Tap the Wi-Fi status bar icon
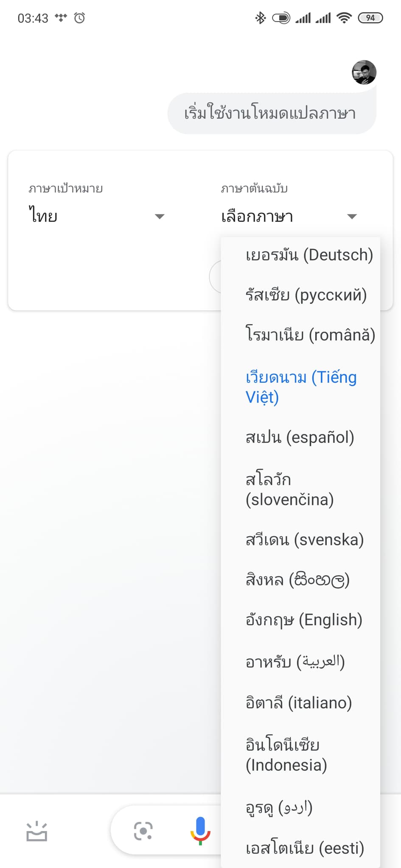401x868 pixels. pos(344,18)
